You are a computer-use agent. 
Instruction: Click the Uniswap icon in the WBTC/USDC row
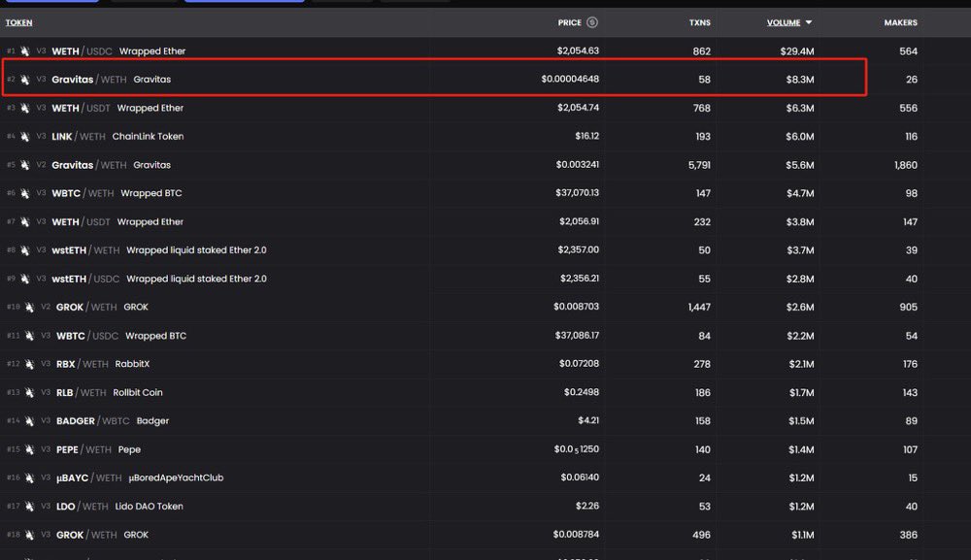pos(29,336)
